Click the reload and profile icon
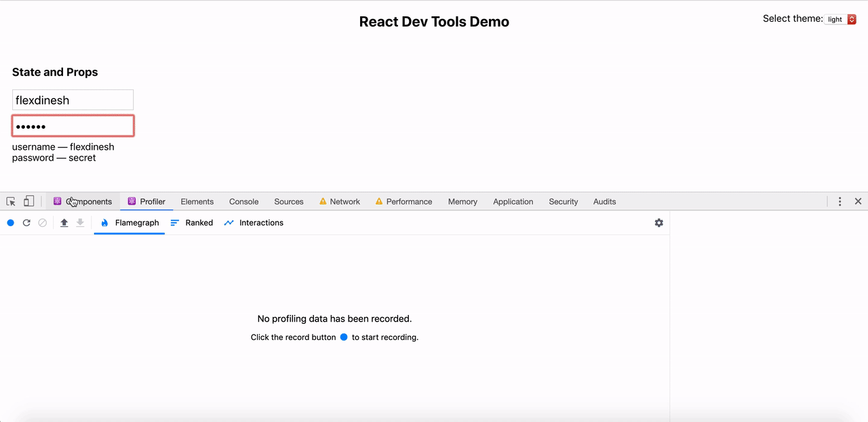 (26, 223)
